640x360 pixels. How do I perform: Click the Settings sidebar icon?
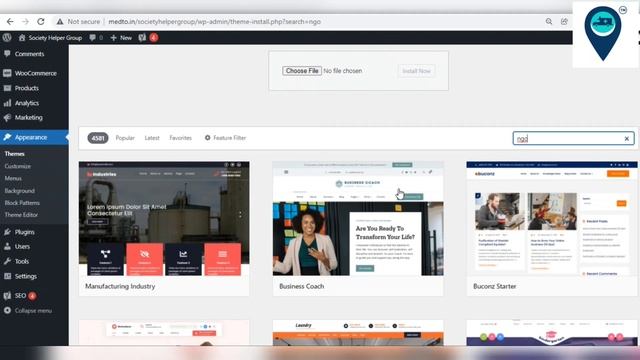7,276
